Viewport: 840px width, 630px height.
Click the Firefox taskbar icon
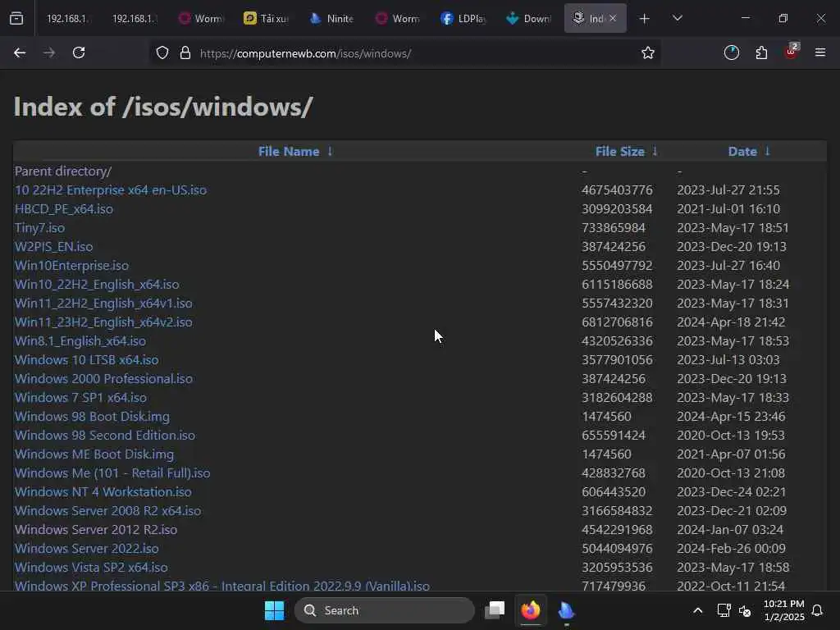point(531,610)
